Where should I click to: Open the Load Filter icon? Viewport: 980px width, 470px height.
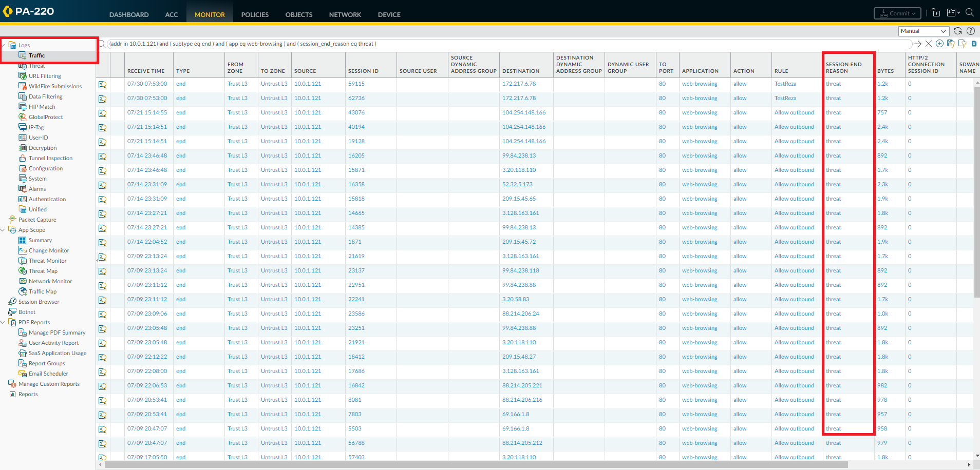[x=962, y=44]
